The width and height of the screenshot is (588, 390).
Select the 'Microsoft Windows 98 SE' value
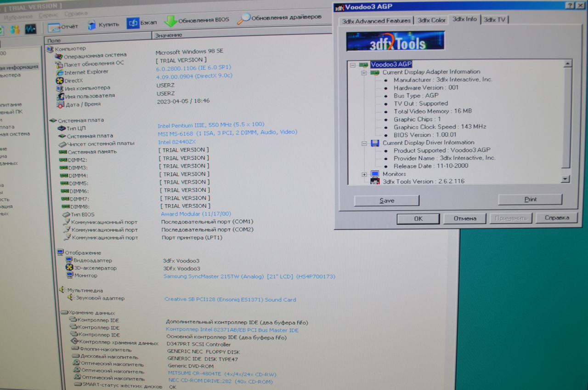(189, 52)
